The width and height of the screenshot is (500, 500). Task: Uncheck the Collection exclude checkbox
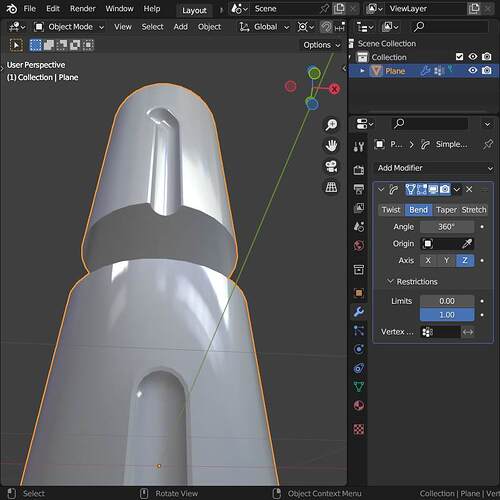(x=459, y=57)
